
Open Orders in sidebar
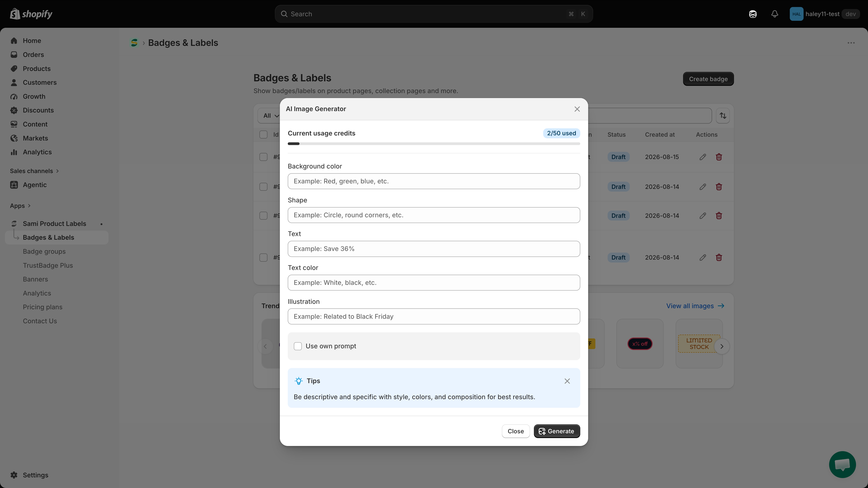pyautogui.click(x=33, y=54)
